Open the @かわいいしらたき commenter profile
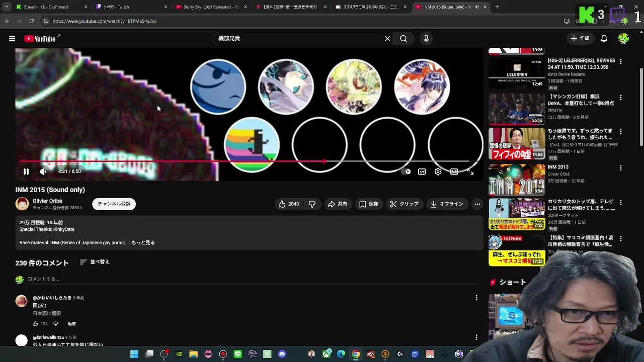The image size is (644, 362). pyautogui.click(x=52, y=298)
